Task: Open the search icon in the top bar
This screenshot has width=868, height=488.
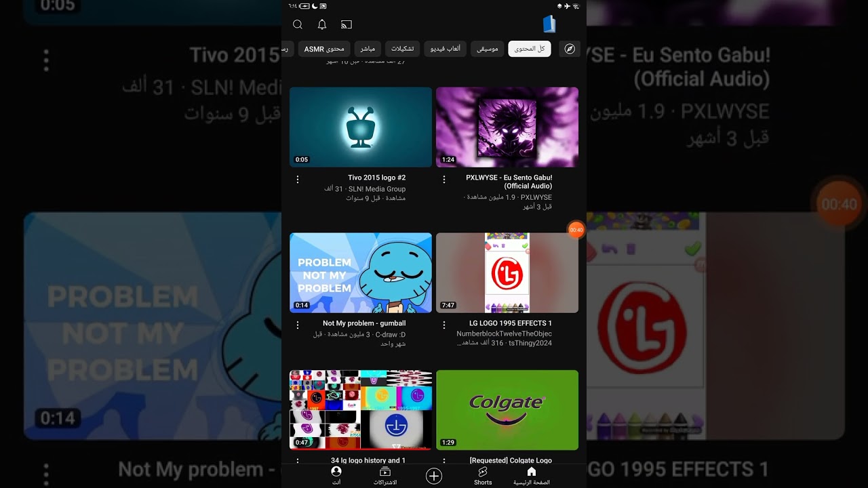Action: click(x=298, y=24)
